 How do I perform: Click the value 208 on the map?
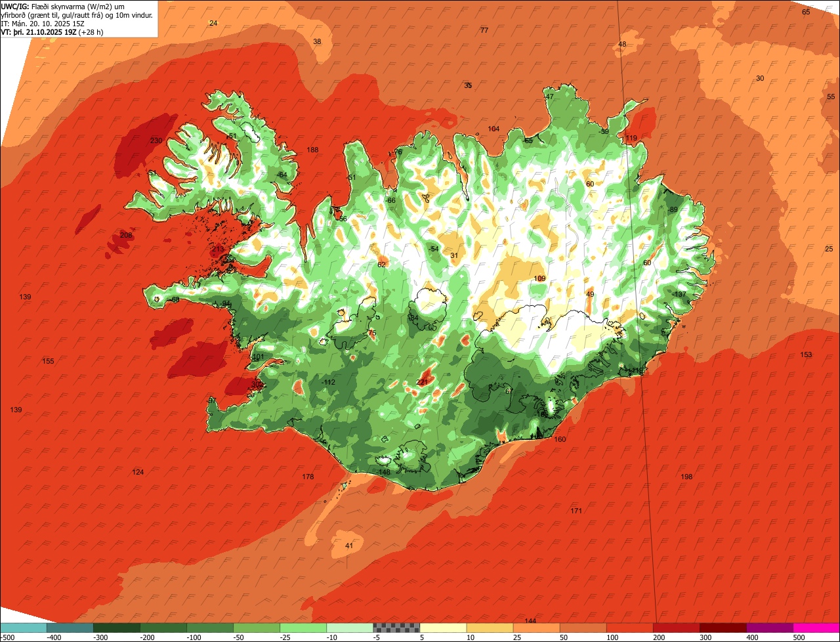tap(126, 236)
